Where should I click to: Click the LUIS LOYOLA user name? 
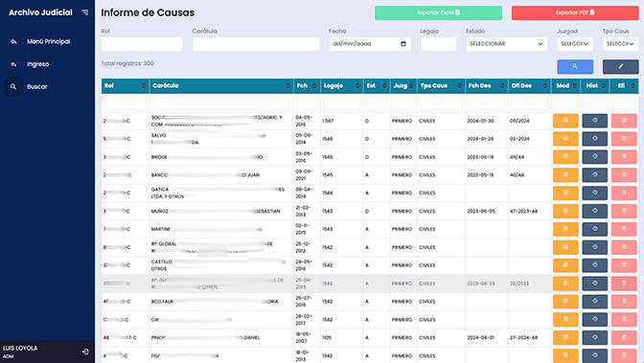point(20,349)
